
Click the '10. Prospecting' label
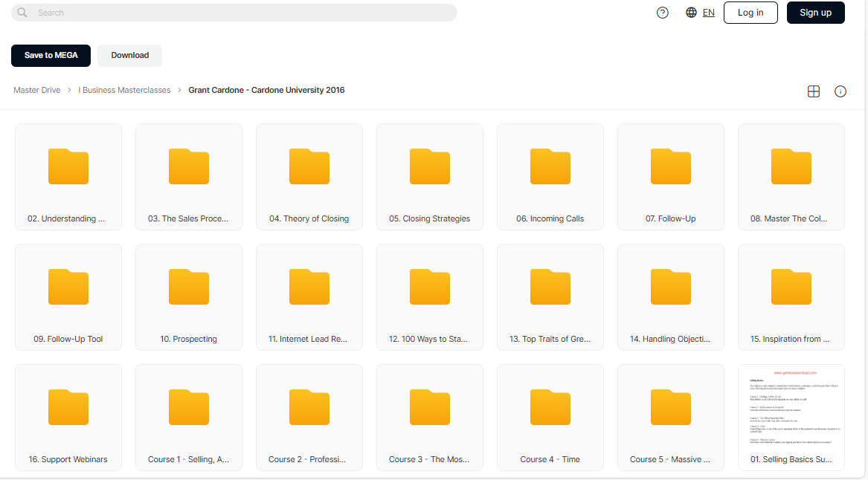[x=189, y=339]
